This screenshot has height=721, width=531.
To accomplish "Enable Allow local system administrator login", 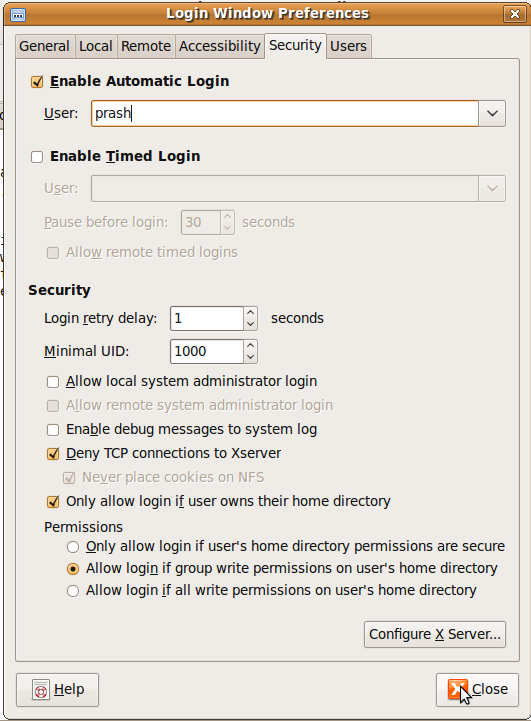I will click(53, 382).
